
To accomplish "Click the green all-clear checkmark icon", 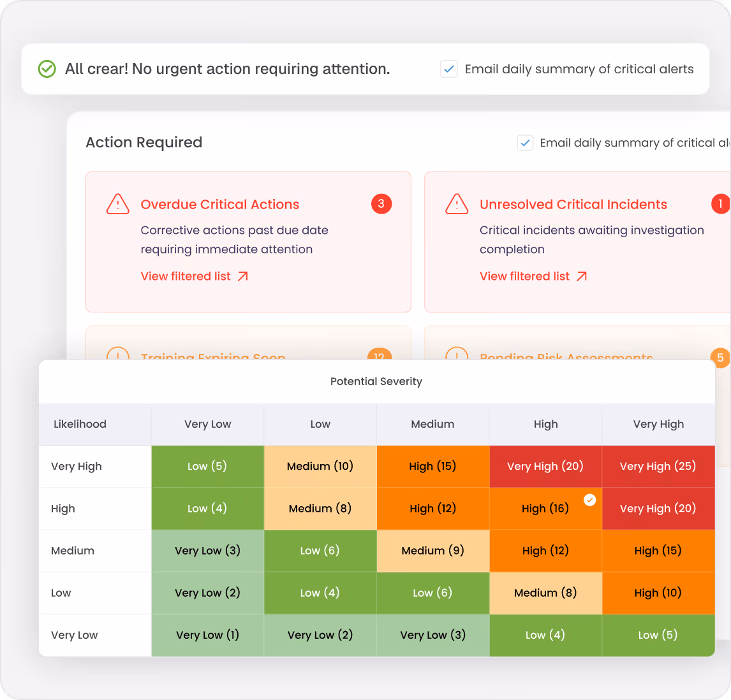I will (x=47, y=69).
